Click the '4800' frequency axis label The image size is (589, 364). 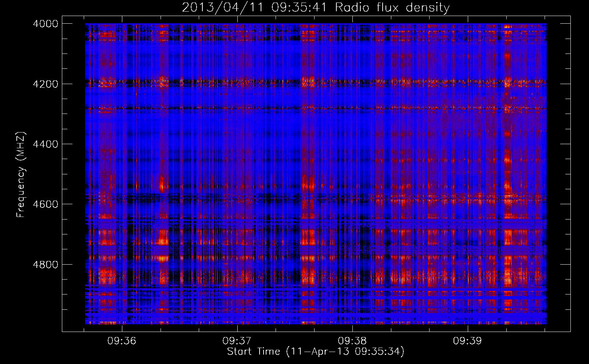coord(46,265)
